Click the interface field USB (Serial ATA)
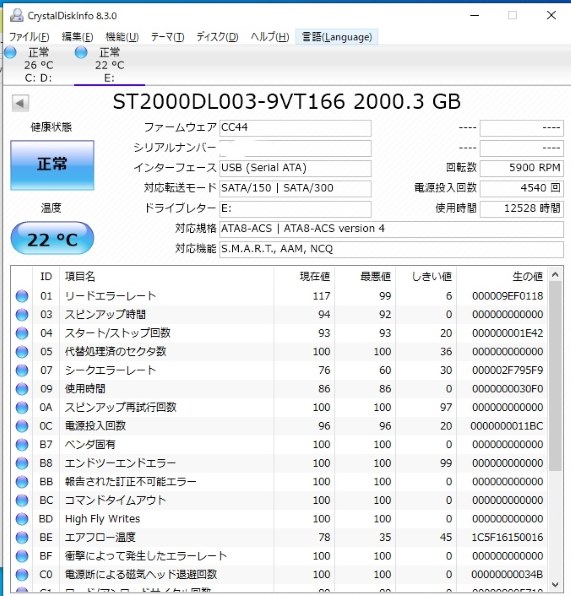The width and height of the screenshot is (571, 596). pyautogui.click(x=295, y=168)
